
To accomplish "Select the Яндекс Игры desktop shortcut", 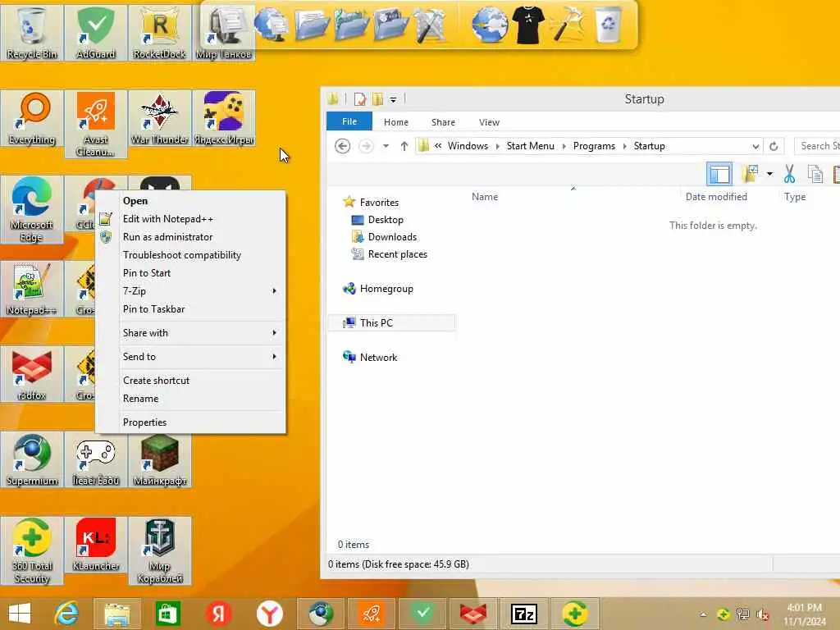I will (x=224, y=118).
